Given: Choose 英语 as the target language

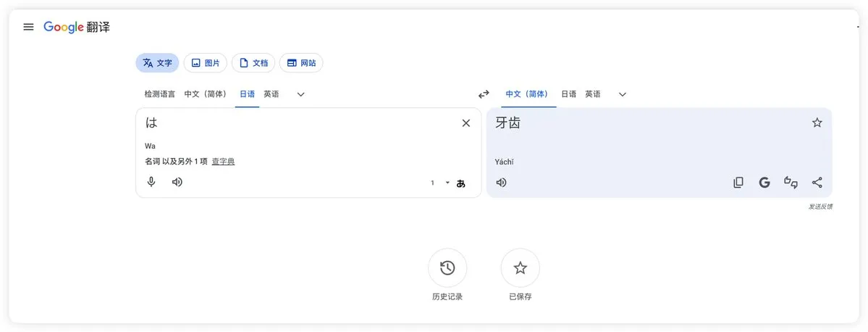Looking at the screenshot, I should tap(593, 94).
